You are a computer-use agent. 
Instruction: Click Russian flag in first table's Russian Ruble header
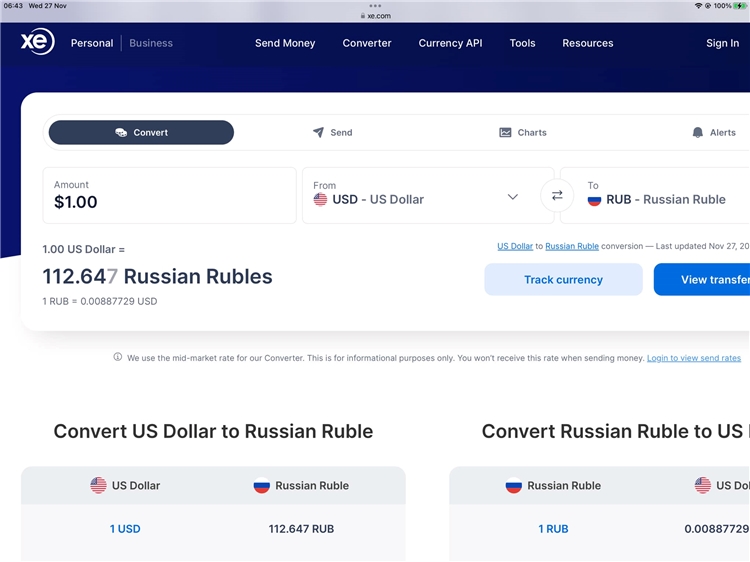262,485
